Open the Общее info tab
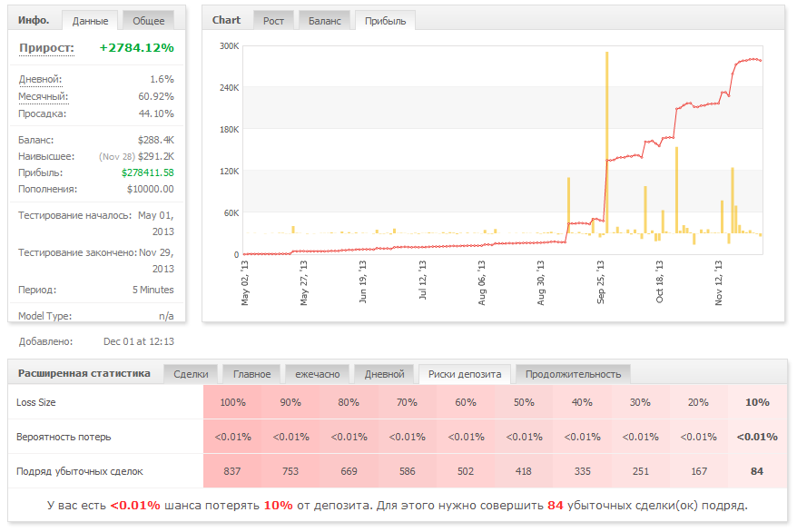This screenshot has width=797, height=532. coord(149,21)
